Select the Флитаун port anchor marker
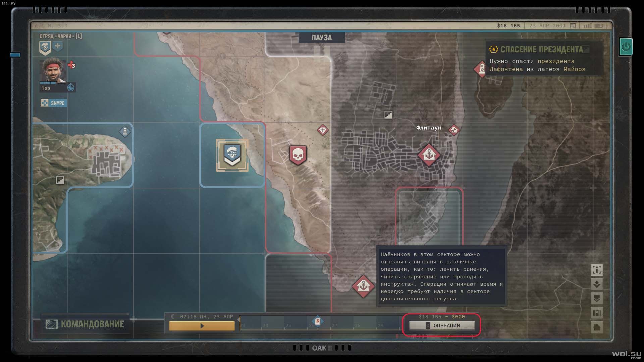This screenshot has height=362, width=644. coord(429,155)
